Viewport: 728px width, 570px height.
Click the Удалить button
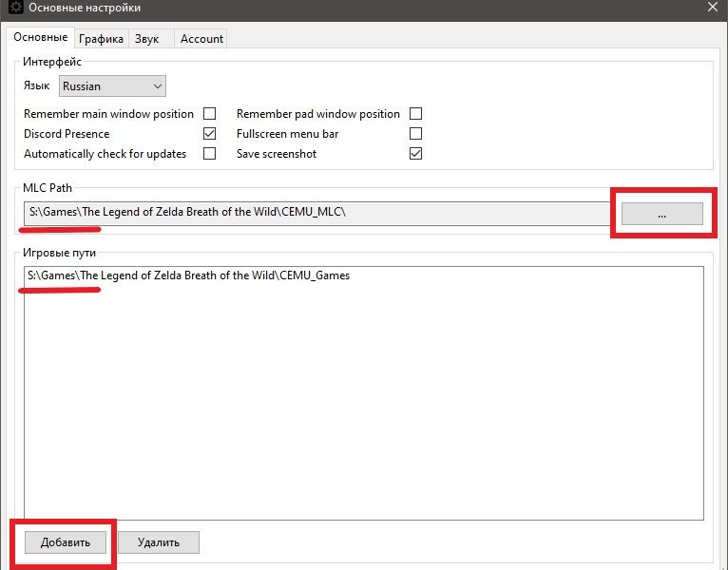point(159,542)
